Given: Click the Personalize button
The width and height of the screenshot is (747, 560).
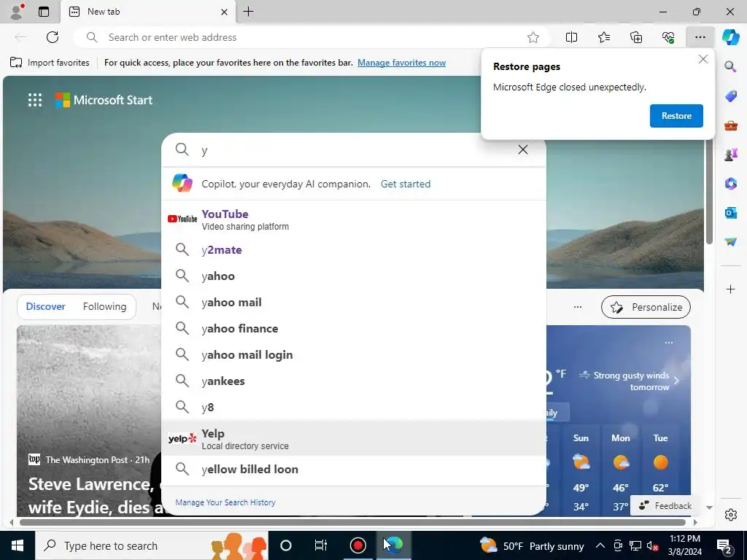Looking at the screenshot, I should click(646, 307).
